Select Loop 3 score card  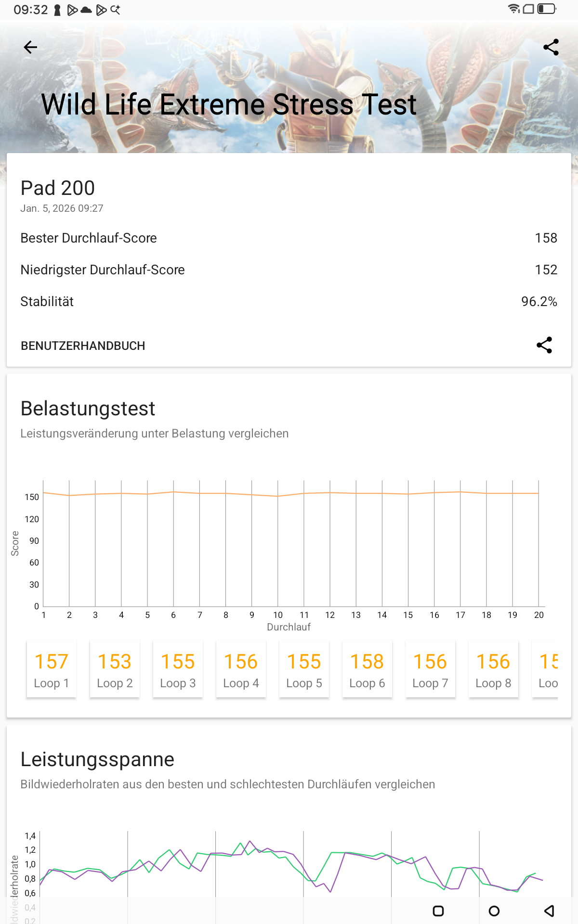[178, 669]
